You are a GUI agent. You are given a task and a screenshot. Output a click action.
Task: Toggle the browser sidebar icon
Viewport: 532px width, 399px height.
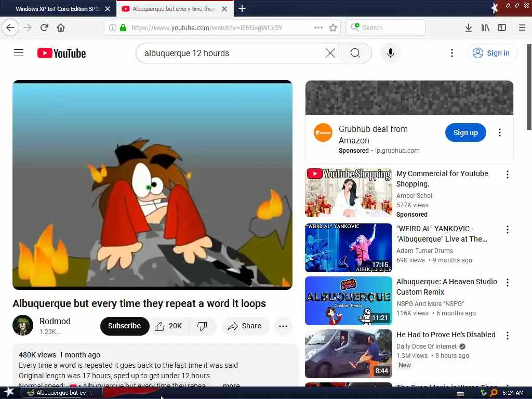pos(501,28)
